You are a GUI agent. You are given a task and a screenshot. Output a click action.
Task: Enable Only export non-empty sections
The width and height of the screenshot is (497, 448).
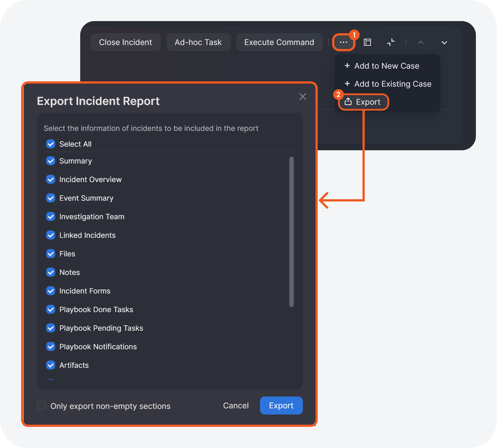42,406
